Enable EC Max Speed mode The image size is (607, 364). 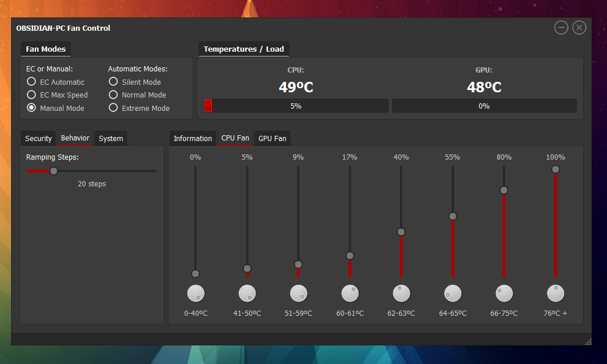tap(31, 95)
